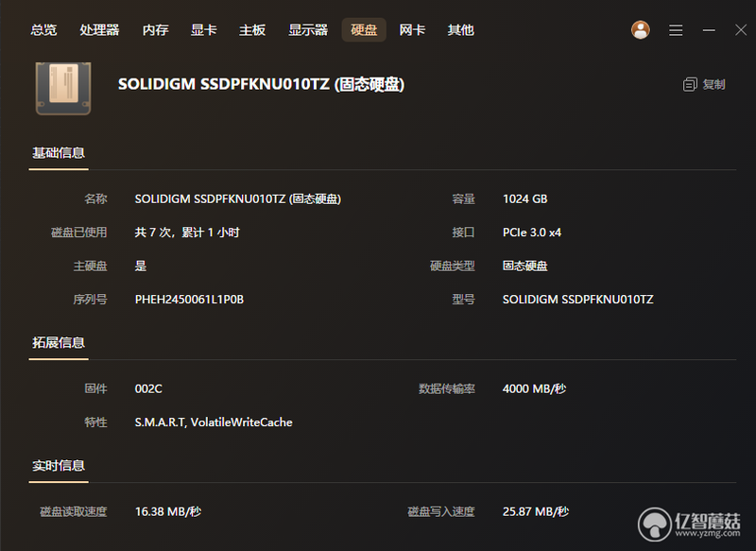Click the 主硬盘 value 是
This screenshot has width=756, height=551.
140,267
